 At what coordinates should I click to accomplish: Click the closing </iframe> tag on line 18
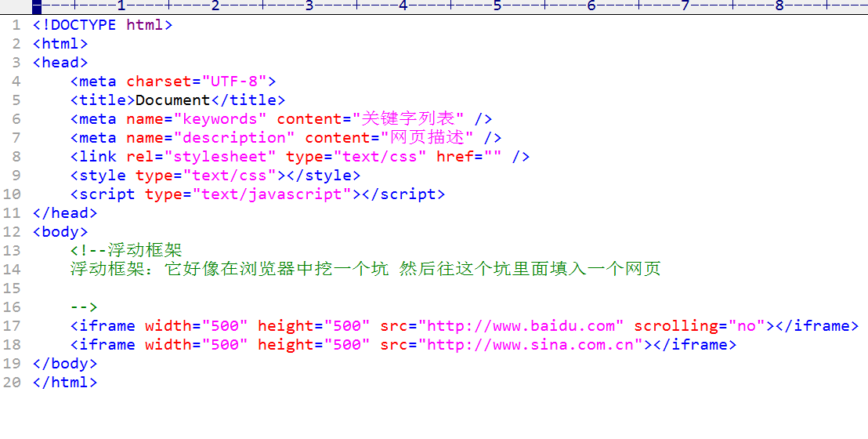pyautogui.click(x=694, y=345)
